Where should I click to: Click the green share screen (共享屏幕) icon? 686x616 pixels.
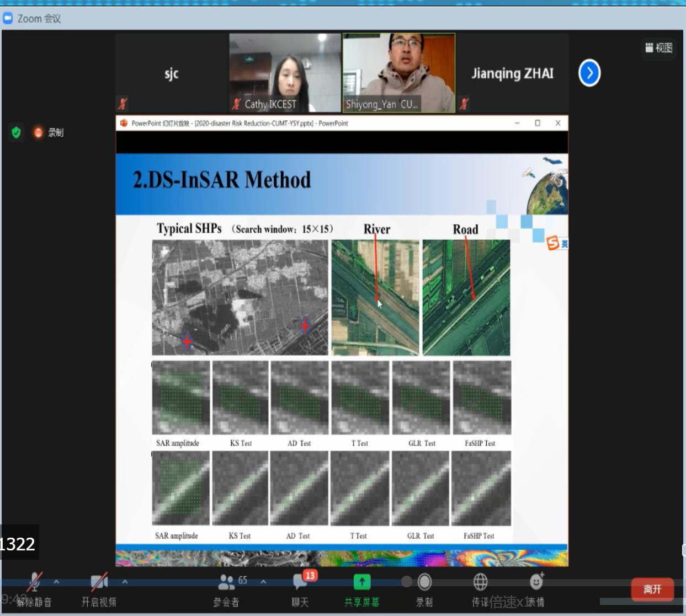pyautogui.click(x=361, y=582)
